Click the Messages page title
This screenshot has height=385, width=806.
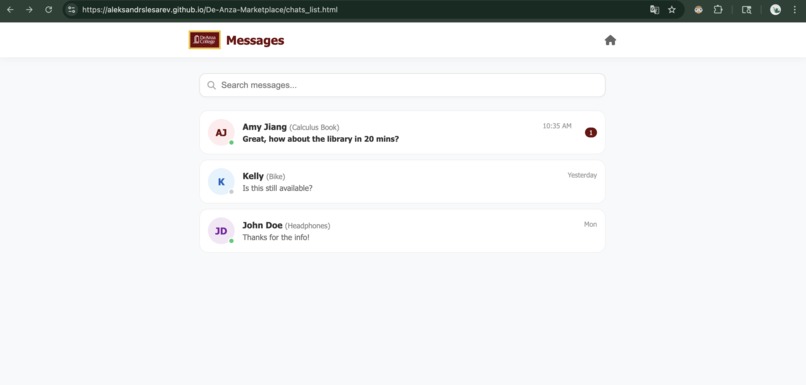tap(255, 40)
